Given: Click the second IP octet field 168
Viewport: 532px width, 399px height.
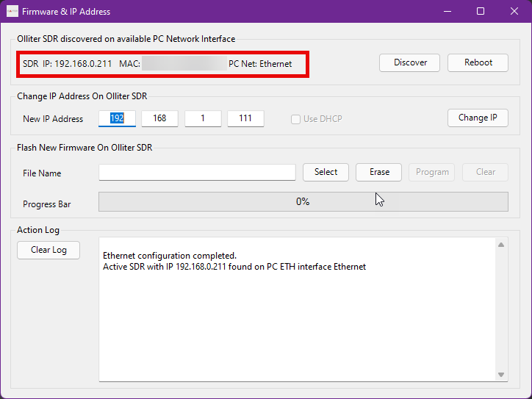Looking at the screenshot, I should pos(159,118).
